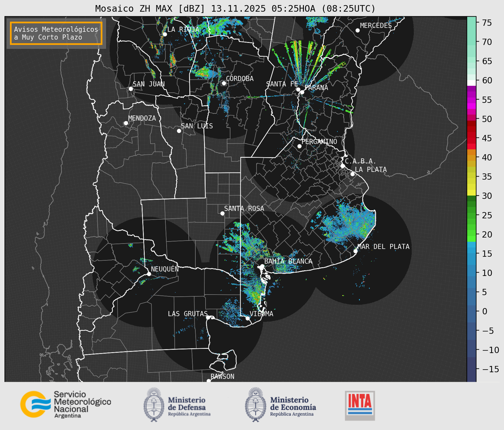The width and height of the screenshot is (504, 430).
Task: Click the Mendoza city marker dot
Action: tap(126, 123)
